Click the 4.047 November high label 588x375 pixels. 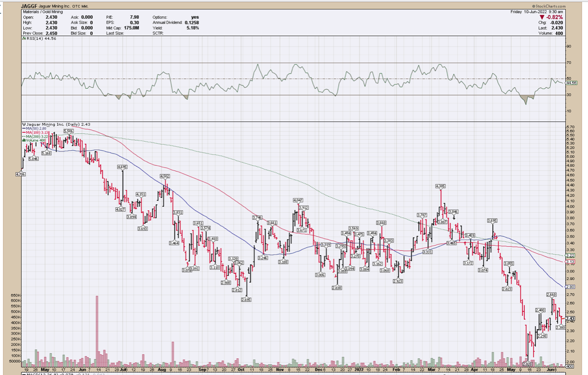[x=298, y=200]
